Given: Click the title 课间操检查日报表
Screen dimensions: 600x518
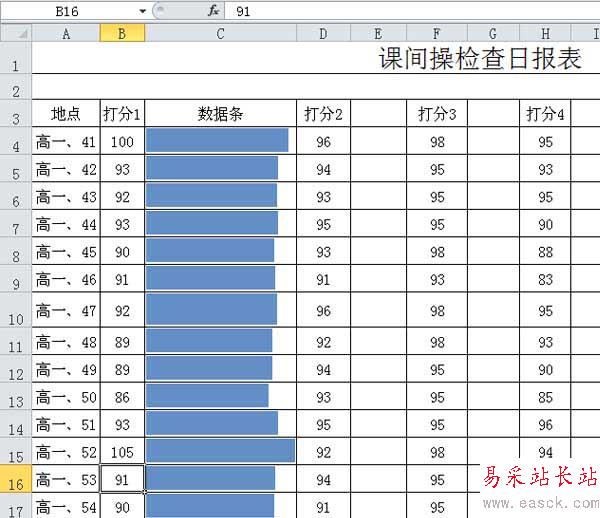Looking at the screenshot, I should click(480, 59).
